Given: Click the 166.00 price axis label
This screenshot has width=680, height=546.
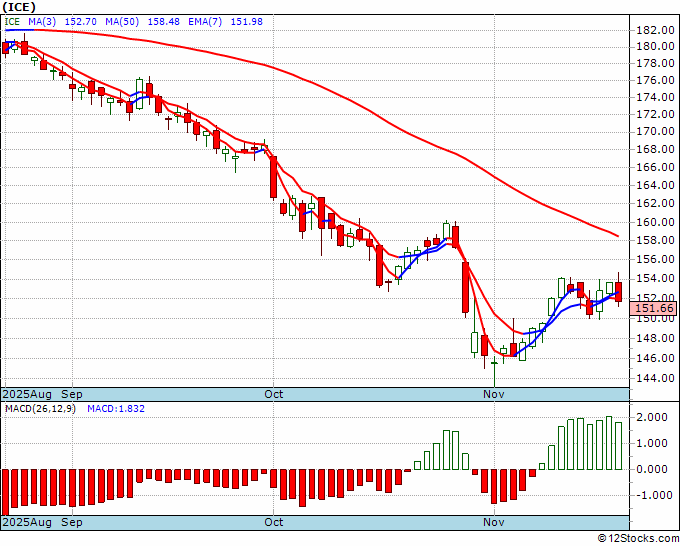Looking at the screenshot, I should (655, 167).
